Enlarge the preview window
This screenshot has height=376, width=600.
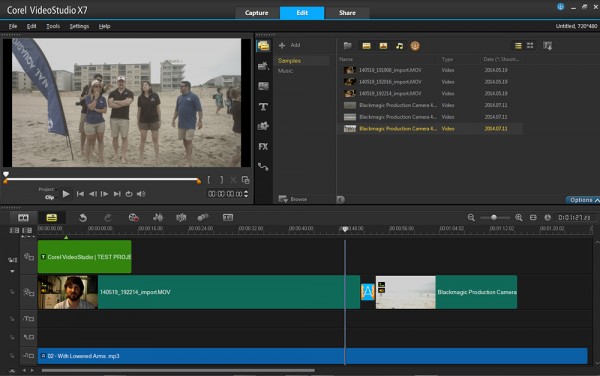coord(246,180)
